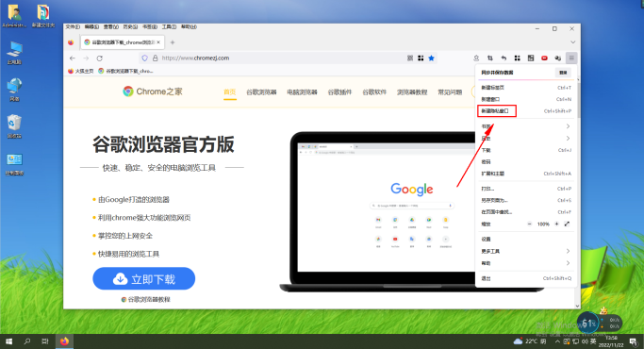Open the account avatar icon in toolbar
Screen dimensions: 644x349
tap(476, 58)
